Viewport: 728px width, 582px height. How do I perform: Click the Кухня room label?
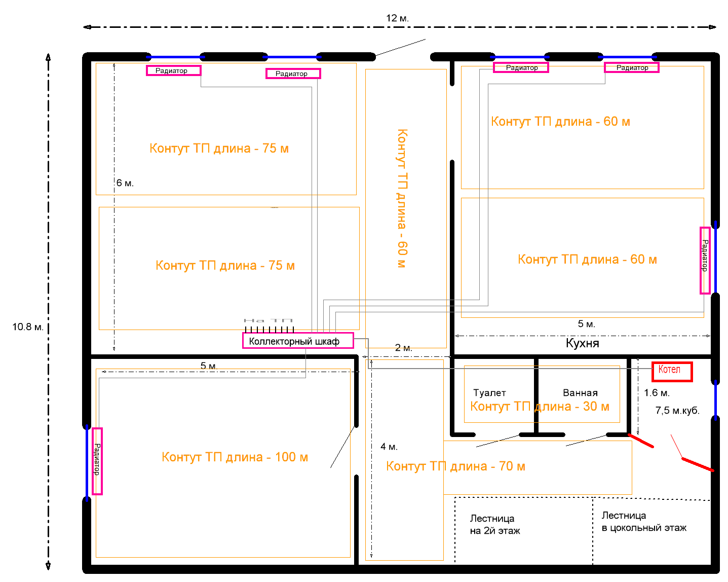582,343
